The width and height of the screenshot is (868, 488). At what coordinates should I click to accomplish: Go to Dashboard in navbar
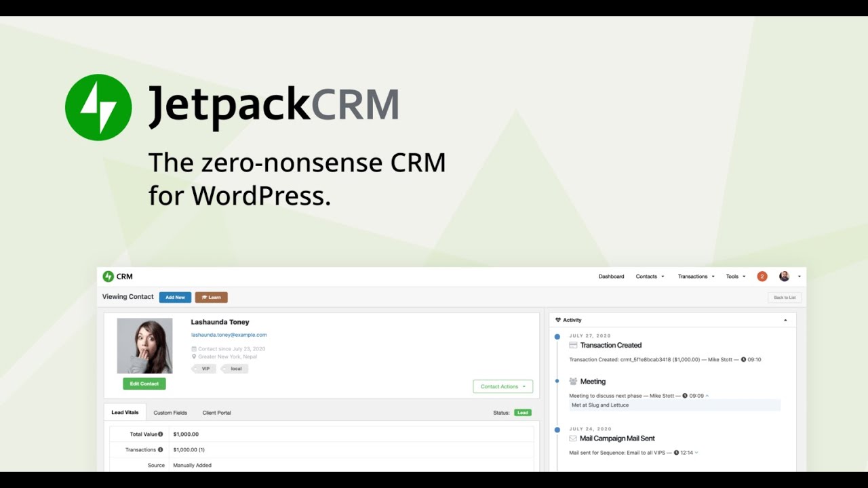(x=611, y=277)
